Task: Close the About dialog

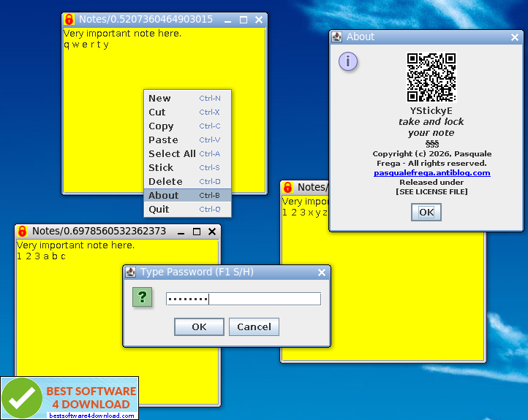Action: [x=515, y=37]
